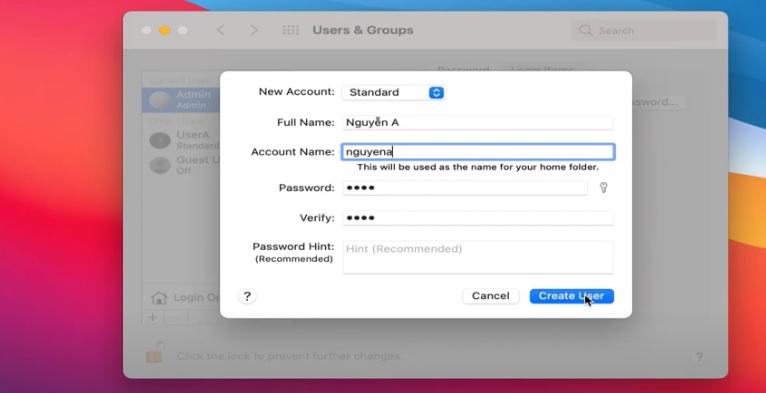Click the Admin user avatar picture
The image size is (766, 393).
click(159, 100)
